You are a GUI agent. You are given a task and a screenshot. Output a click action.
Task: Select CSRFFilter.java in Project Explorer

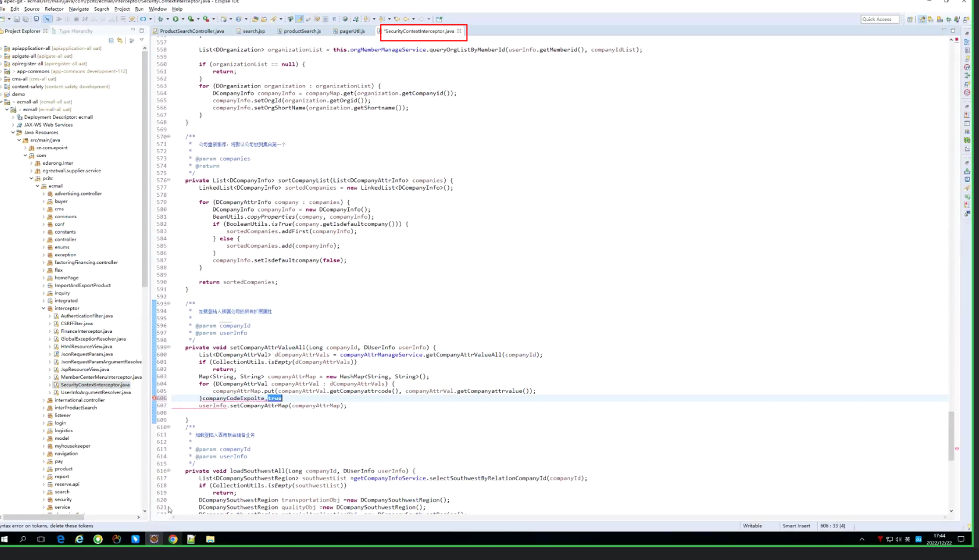[x=76, y=324]
